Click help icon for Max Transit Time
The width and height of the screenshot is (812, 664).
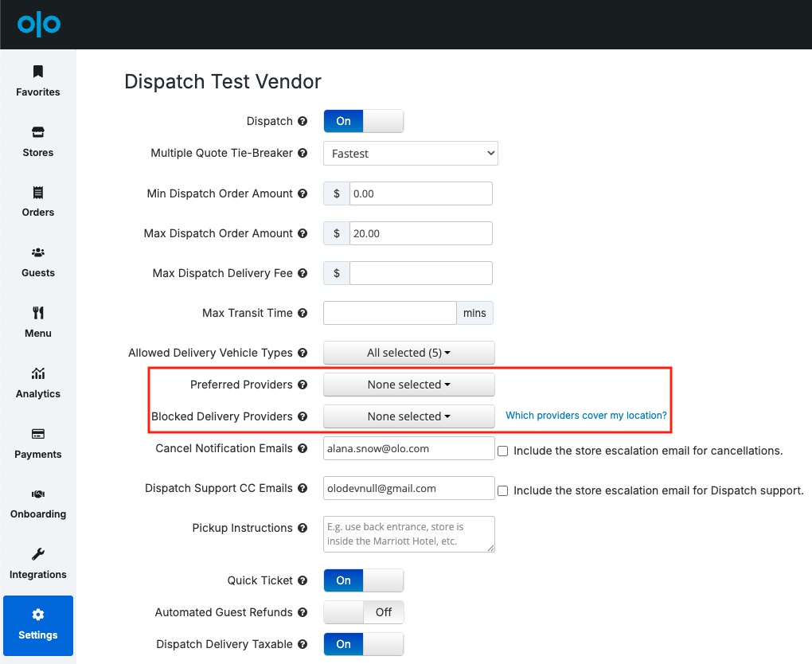[x=303, y=313]
